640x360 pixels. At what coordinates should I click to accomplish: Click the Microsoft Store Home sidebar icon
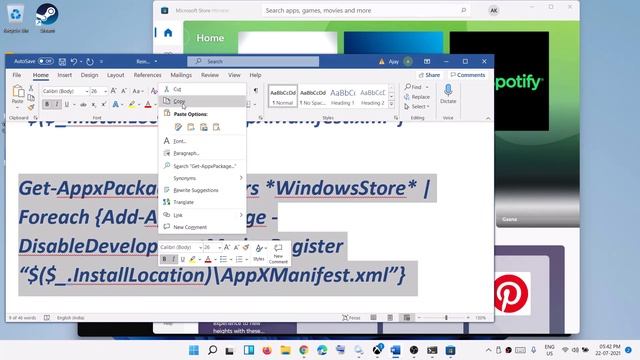click(168, 33)
